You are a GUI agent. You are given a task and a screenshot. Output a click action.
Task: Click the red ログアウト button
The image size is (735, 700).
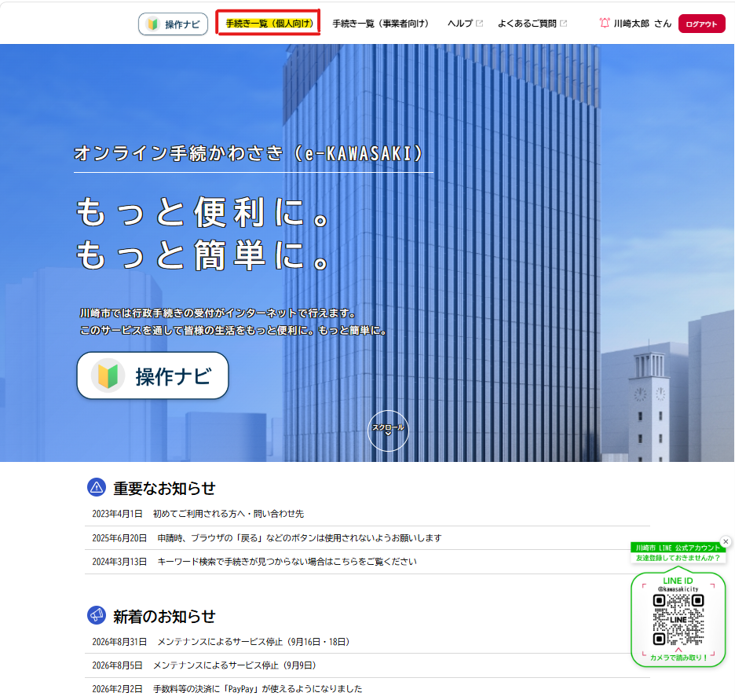click(x=702, y=24)
